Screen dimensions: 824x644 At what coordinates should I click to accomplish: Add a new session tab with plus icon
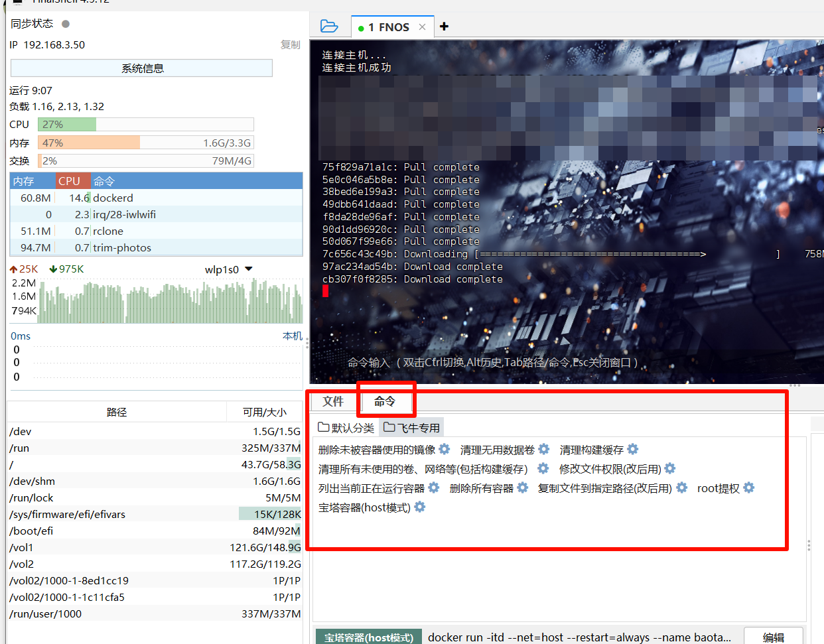pyautogui.click(x=444, y=27)
